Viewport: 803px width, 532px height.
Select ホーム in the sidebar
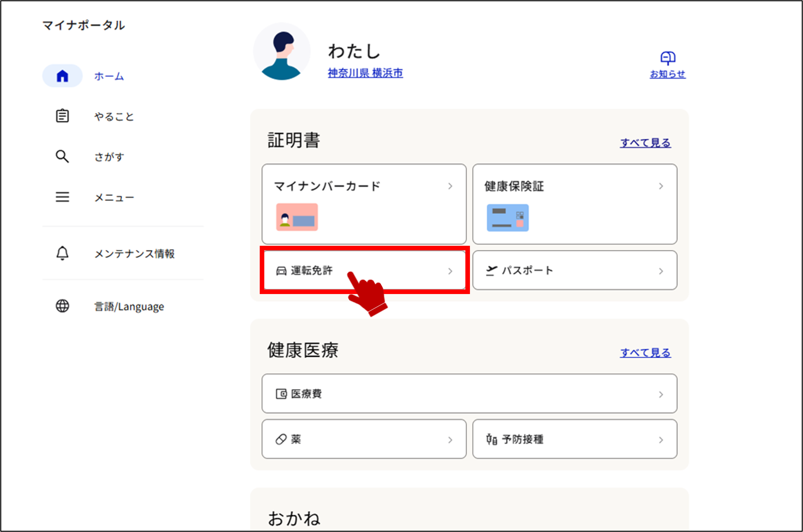[x=109, y=76]
